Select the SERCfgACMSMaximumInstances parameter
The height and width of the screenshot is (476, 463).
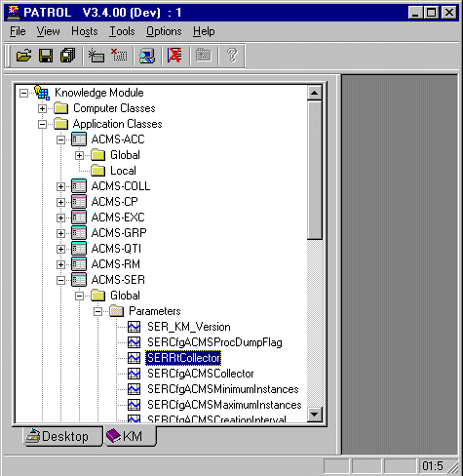224,405
